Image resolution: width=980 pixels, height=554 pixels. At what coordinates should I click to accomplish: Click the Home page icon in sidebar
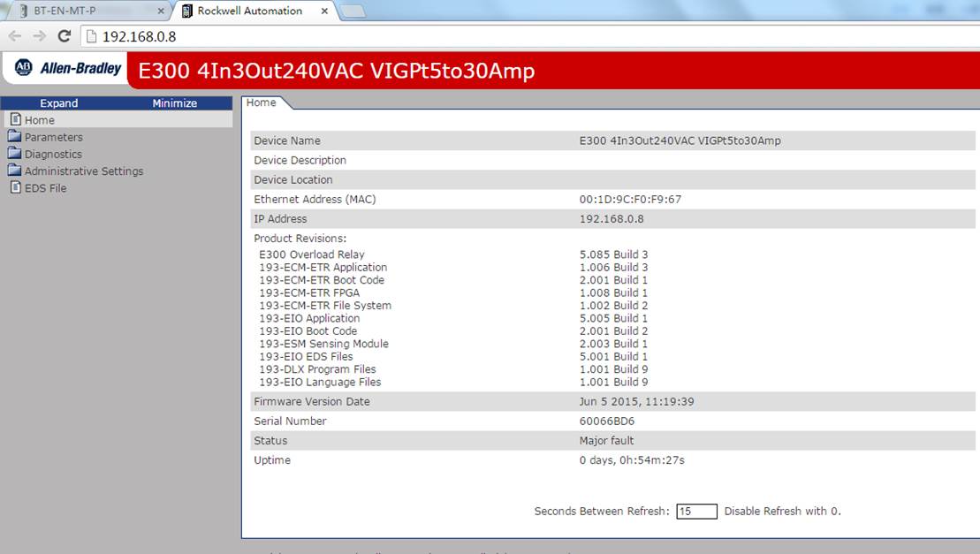[16, 119]
